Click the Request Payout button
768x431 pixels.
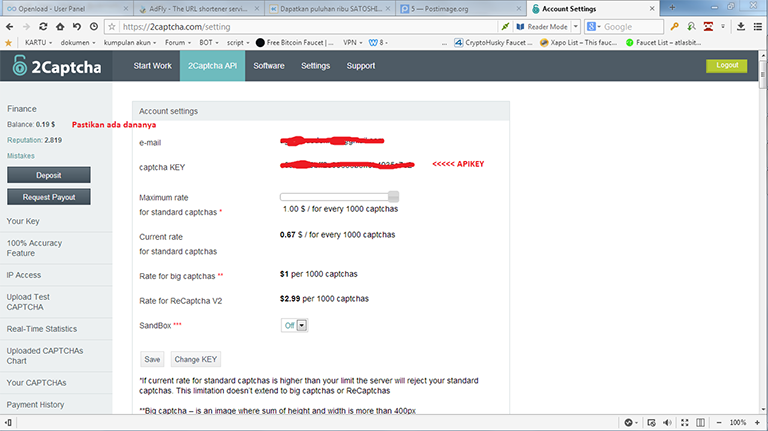point(48,197)
